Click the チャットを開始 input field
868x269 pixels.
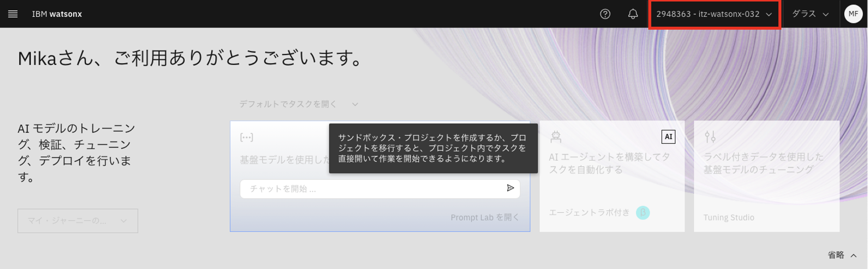(x=371, y=189)
